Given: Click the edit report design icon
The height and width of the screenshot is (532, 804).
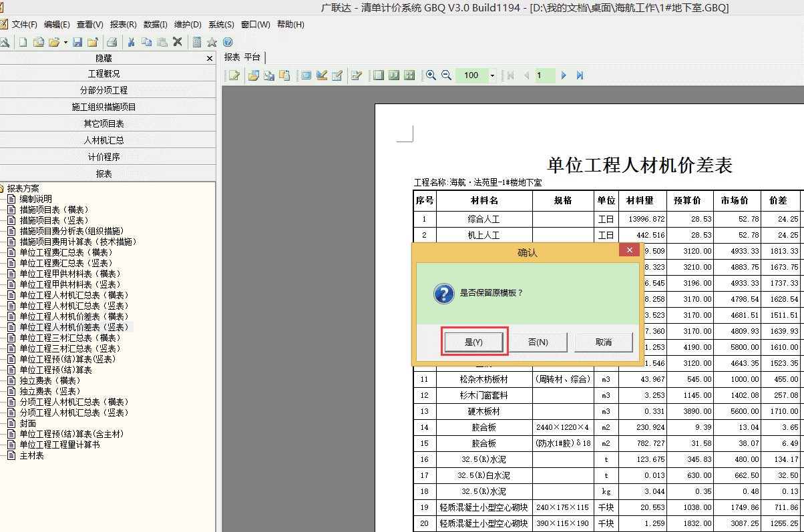Looking at the screenshot, I should point(234,75).
